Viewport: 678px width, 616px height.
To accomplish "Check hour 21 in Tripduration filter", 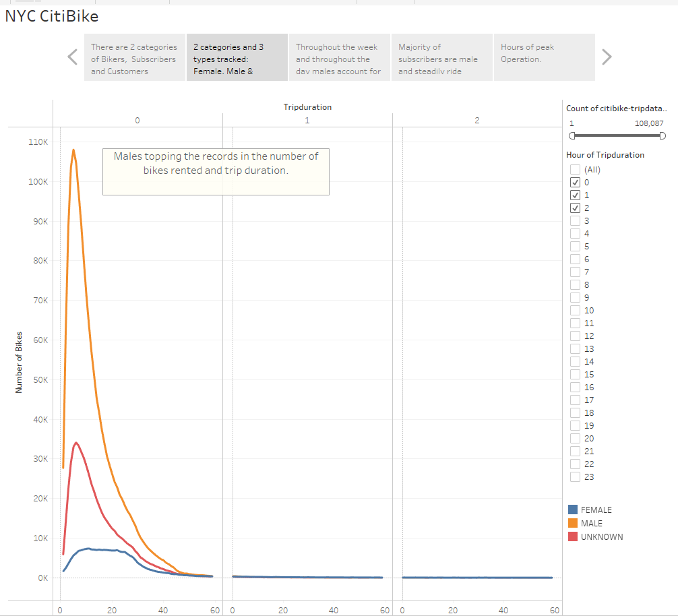I will click(x=575, y=452).
